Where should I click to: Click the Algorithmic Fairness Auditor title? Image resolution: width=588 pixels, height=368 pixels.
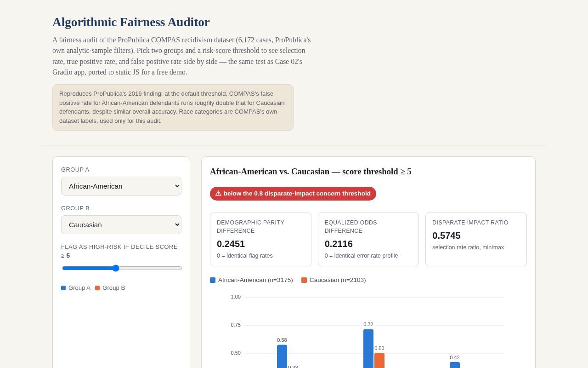pos(131,22)
